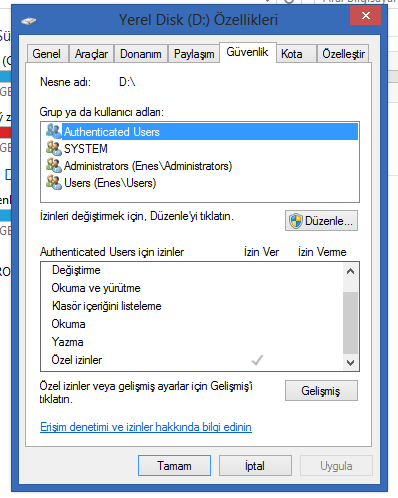Click the Klasör içeriğini listeleme row
The width and height of the screenshot is (398, 498).
(x=192, y=306)
